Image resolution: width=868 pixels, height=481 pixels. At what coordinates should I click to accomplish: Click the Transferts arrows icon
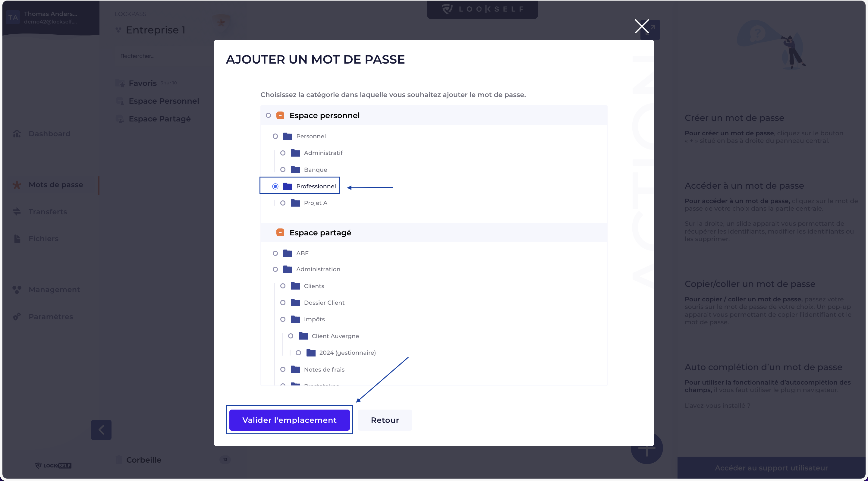click(17, 212)
